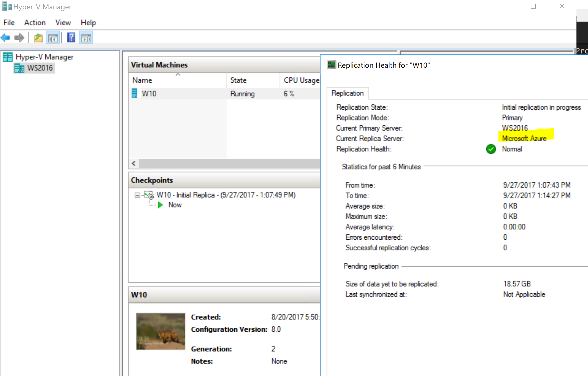Click the Back arrow toolbar icon
588x376 pixels.
pyautogui.click(x=6, y=38)
